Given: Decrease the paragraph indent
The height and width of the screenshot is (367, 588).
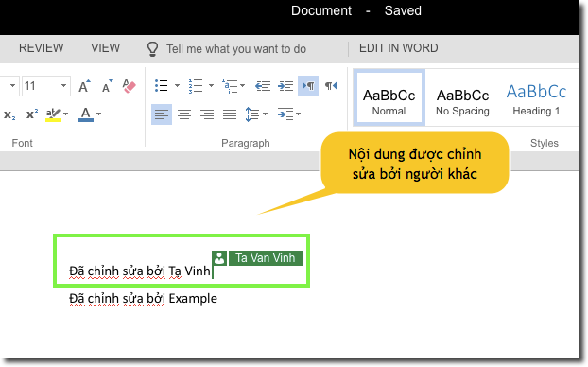Looking at the screenshot, I should pyautogui.click(x=263, y=86).
